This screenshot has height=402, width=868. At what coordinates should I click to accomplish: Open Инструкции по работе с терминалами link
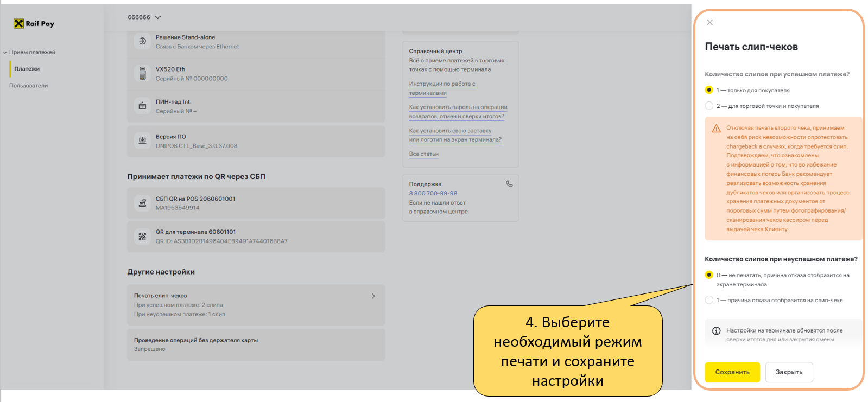pos(442,88)
